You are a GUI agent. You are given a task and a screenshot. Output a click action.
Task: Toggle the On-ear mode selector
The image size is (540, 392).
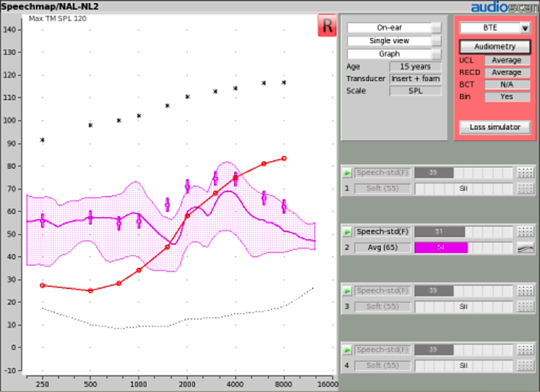[x=394, y=28]
